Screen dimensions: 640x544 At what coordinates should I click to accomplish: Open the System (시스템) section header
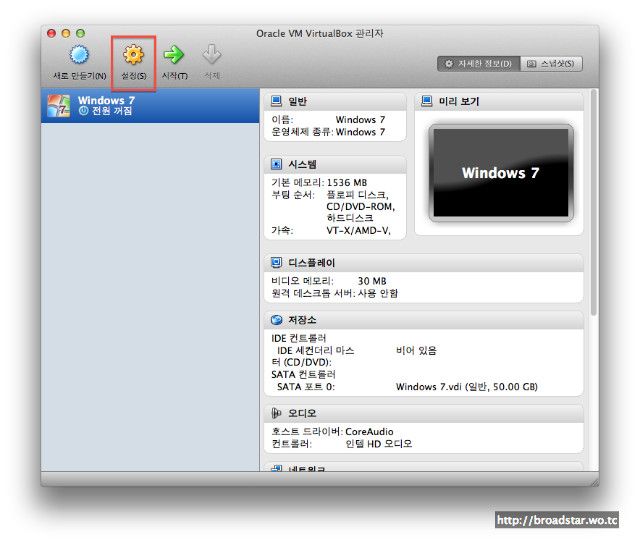335,164
